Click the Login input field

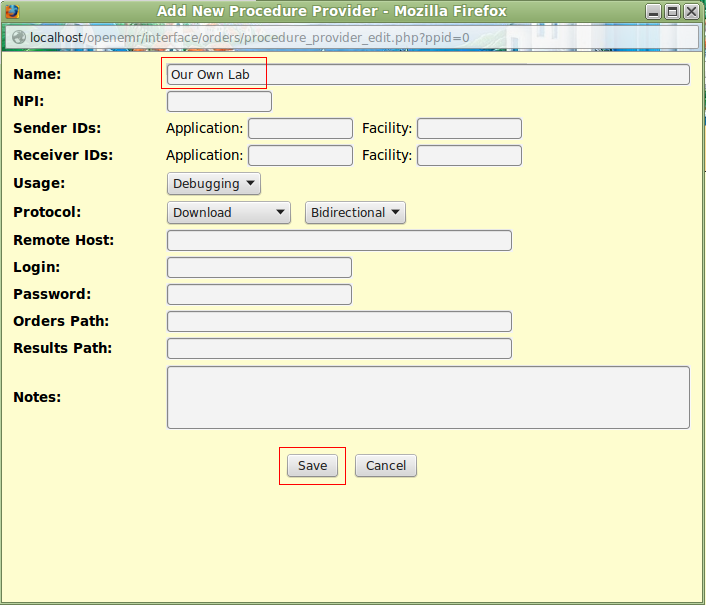[259, 268]
